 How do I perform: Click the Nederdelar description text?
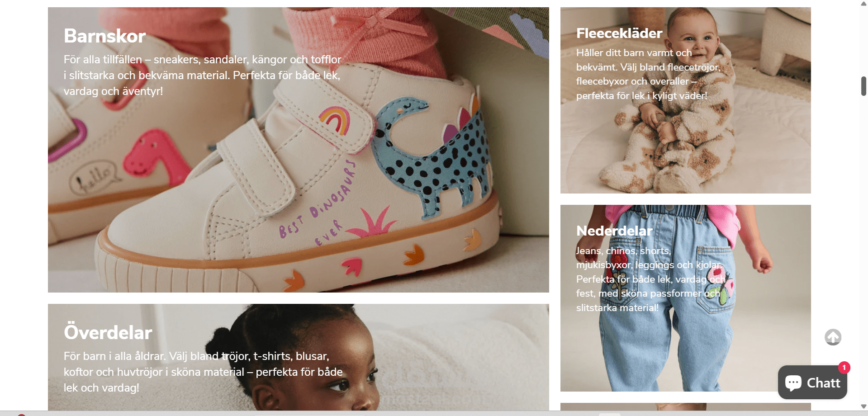(x=650, y=279)
